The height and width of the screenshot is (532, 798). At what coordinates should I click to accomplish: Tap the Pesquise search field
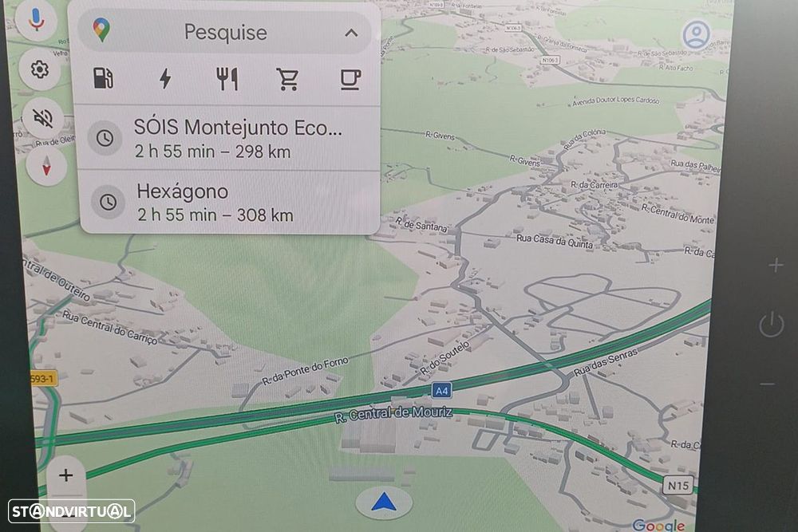225,33
